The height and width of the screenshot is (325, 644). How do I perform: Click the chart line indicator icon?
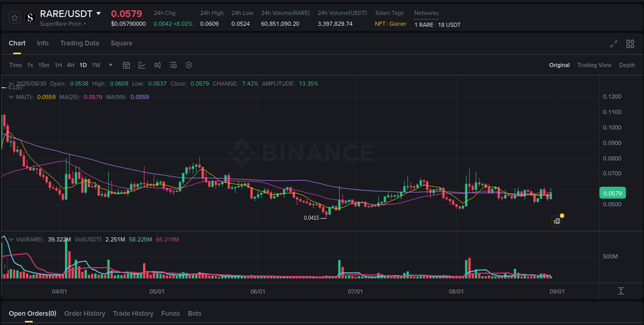[142, 65]
